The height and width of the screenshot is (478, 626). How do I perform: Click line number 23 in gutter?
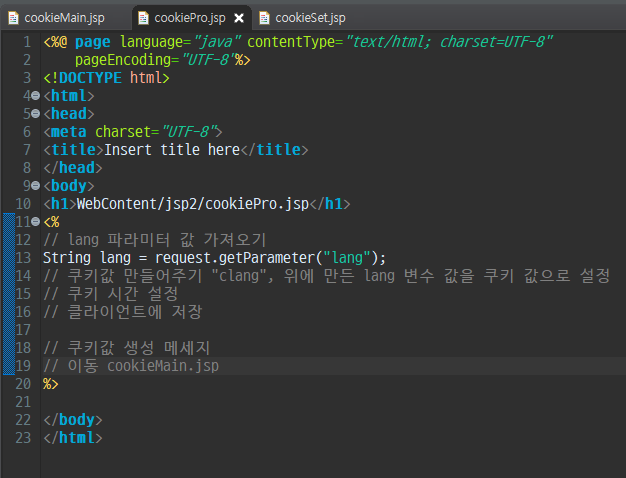(x=23, y=438)
